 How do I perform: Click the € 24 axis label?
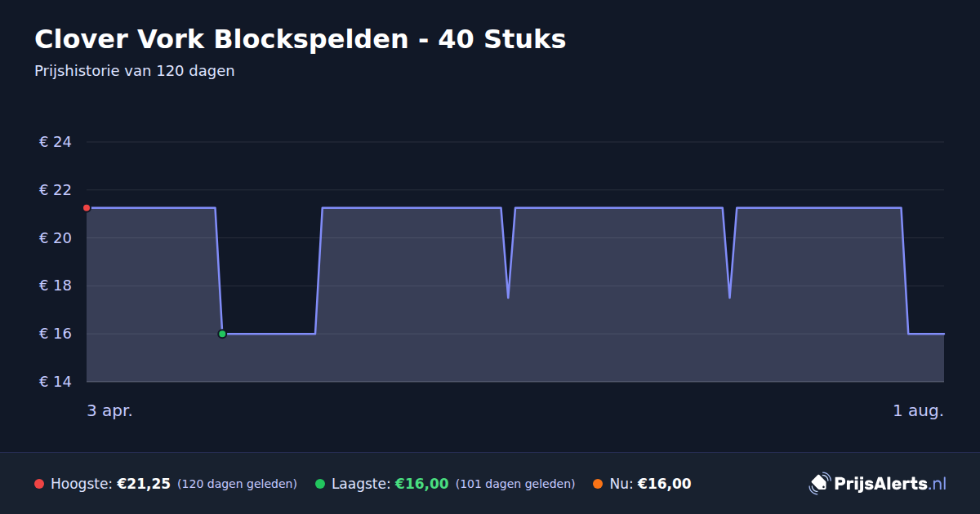56,142
